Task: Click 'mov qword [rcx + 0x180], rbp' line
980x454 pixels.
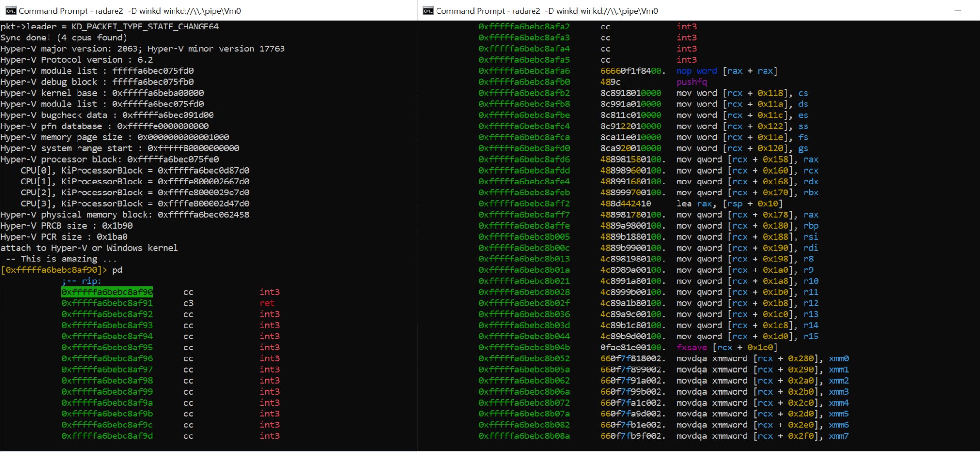Action: 747,226
